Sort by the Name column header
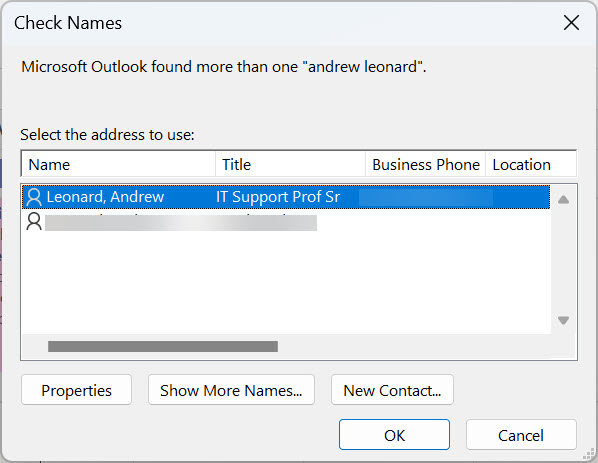598x463 pixels. pyautogui.click(x=118, y=165)
